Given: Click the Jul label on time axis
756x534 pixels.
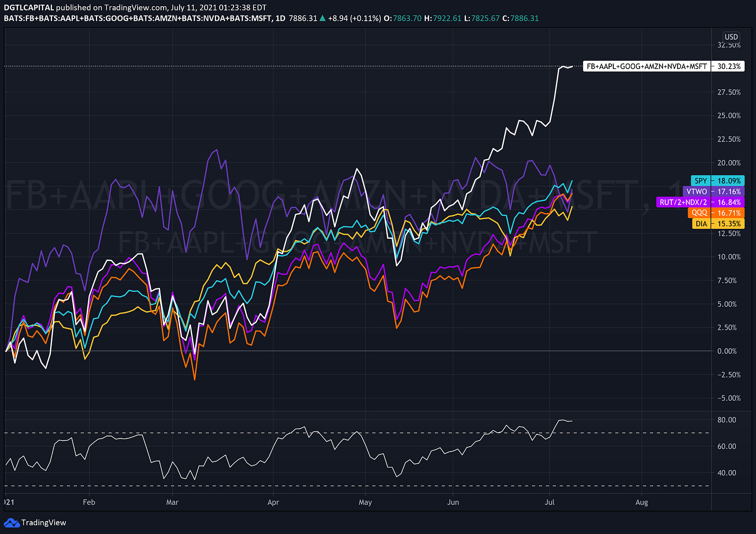Looking at the screenshot, I should (x=550, y=502).
